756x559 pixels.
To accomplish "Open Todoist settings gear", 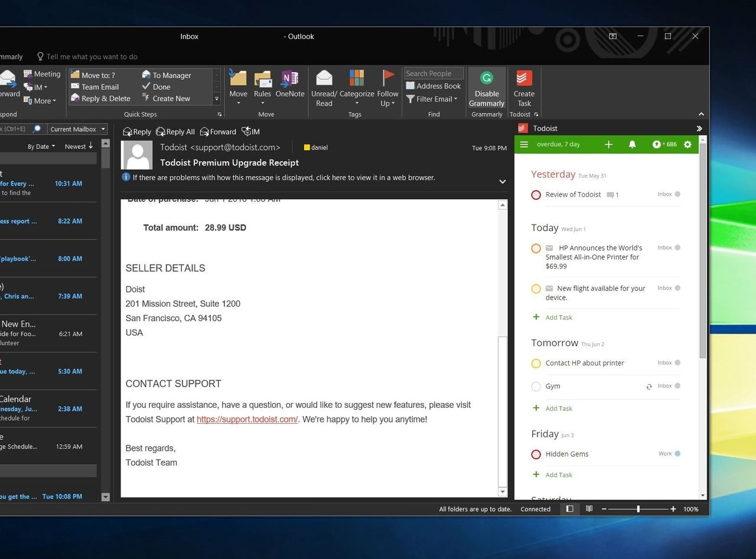I will 687,144.
